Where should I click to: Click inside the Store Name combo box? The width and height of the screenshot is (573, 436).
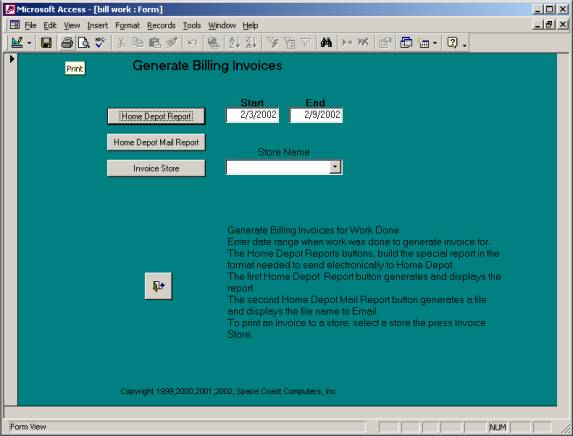click(278, 167)
